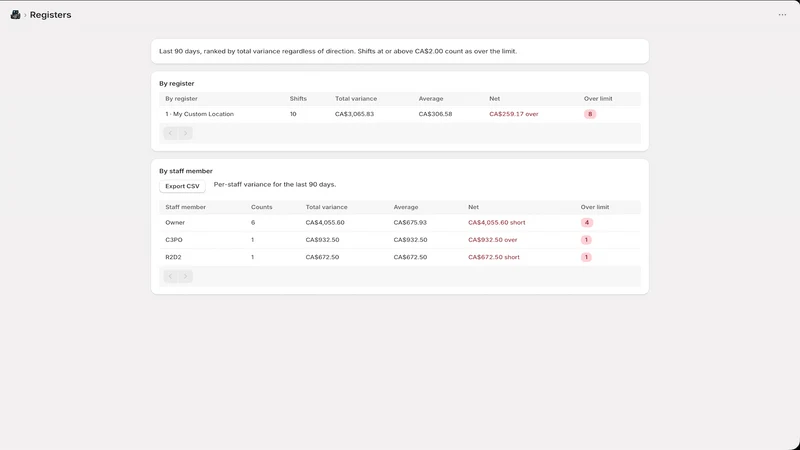Click Net header in staff table
The image size is (800, 450).
pos(473,207)
